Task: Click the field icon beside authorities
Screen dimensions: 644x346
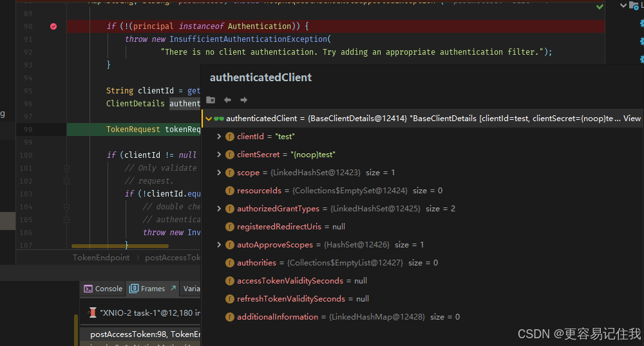Action: point(230,263)
